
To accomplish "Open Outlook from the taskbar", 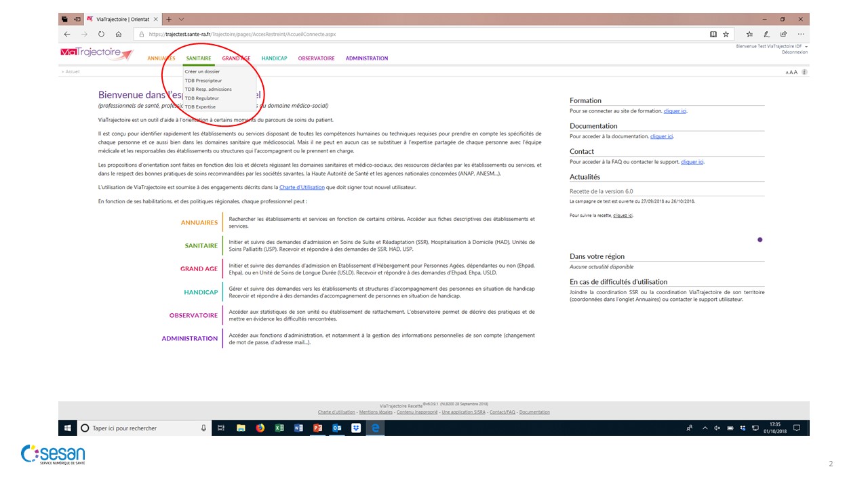I will point(336,428).
